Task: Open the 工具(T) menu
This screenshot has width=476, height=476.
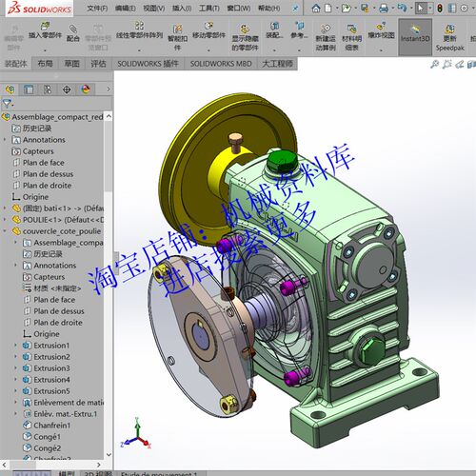Action: [x=209, y=9]
